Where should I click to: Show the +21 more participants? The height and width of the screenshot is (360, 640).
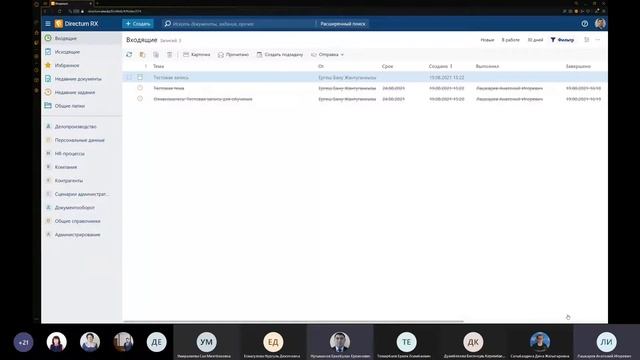click(x=23, y=342)
